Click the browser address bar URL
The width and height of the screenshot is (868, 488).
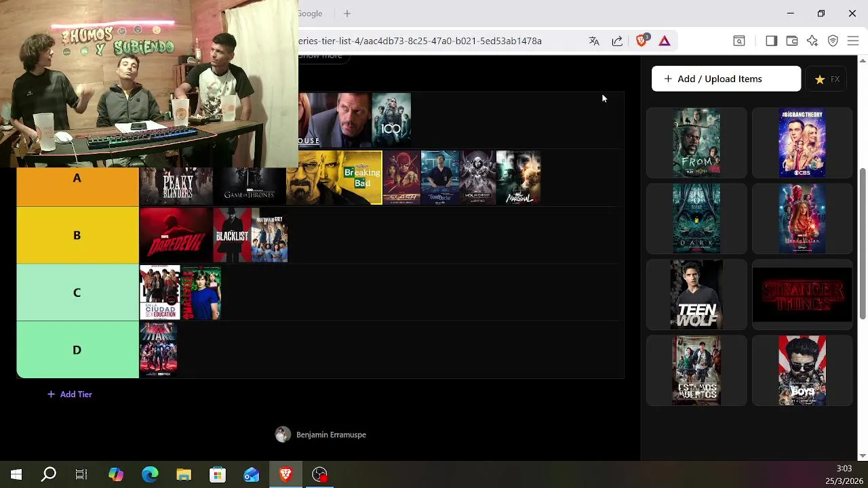(420, 41)
